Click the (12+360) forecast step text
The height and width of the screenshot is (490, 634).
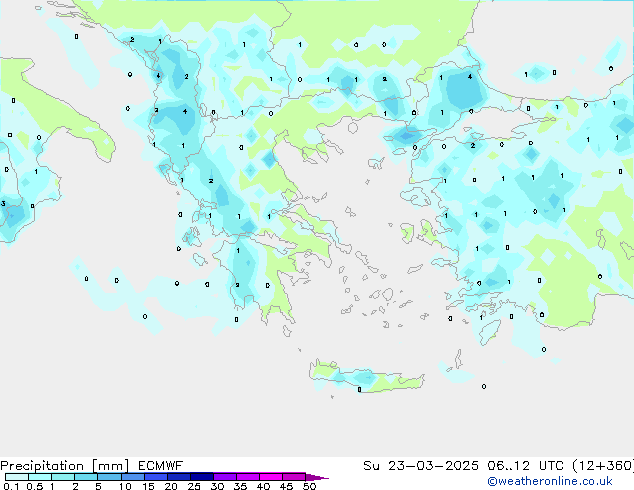603,466
